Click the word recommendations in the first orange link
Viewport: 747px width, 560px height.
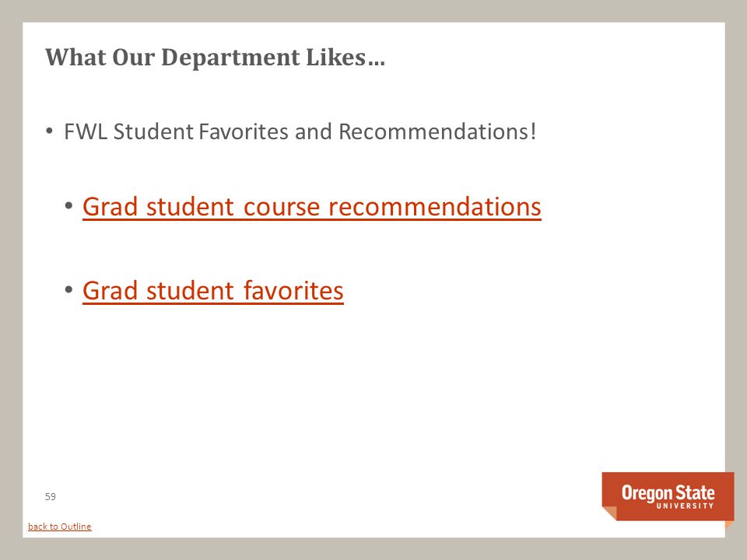(x=434, y=207)
